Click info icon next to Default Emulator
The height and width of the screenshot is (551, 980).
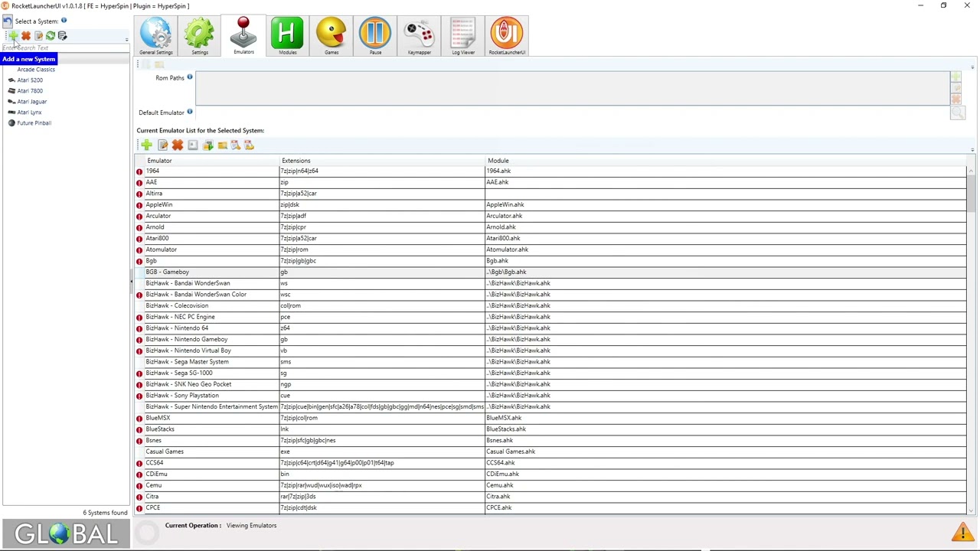coord(190,112)
